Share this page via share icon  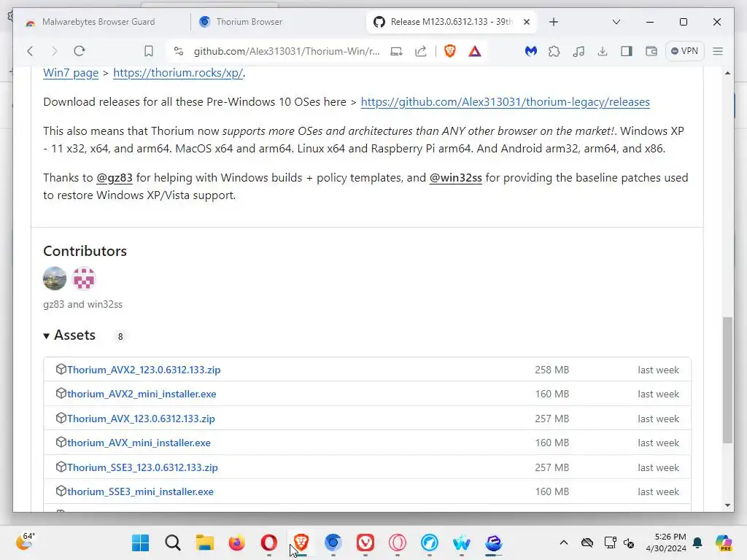[x=421, y=51]
